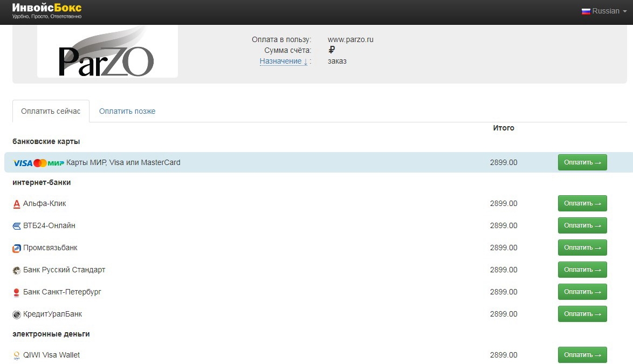Click the Банк Русский Стандарт icon
This screenshot has width=633, height=364.
point(17,270)
